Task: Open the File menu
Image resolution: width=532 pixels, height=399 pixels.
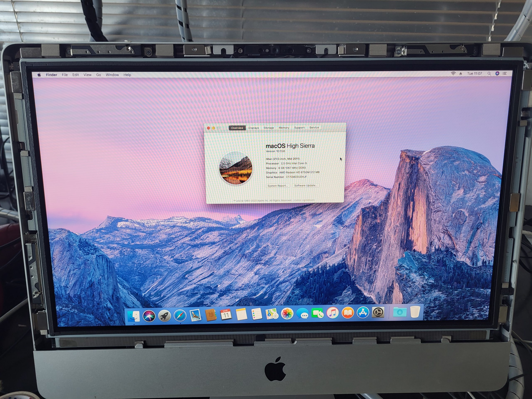Action: pos(65,75)
